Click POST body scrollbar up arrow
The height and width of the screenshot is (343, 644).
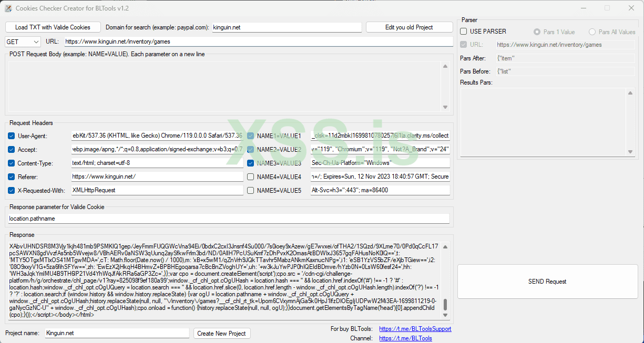pyautogui.click(x=445, y=66)
